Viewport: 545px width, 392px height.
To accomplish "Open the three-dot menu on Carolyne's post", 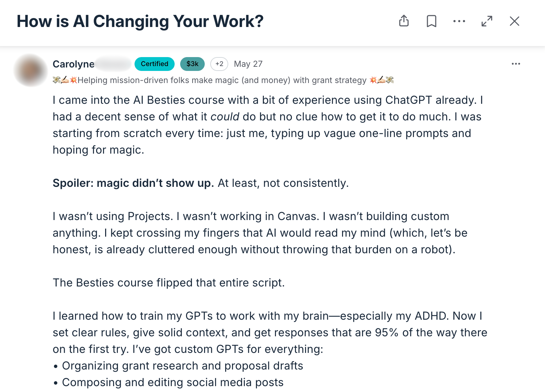I will tap(516, 64).
